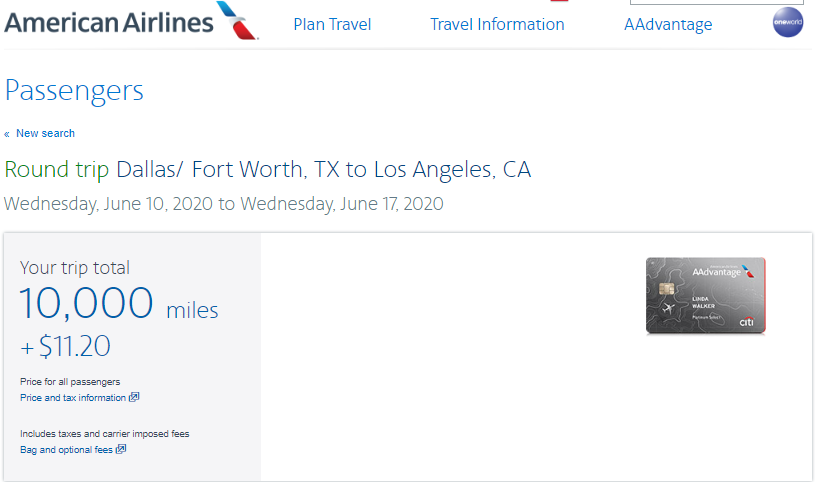Click external-link icon beside Bag and optional fees

point(121,450)
